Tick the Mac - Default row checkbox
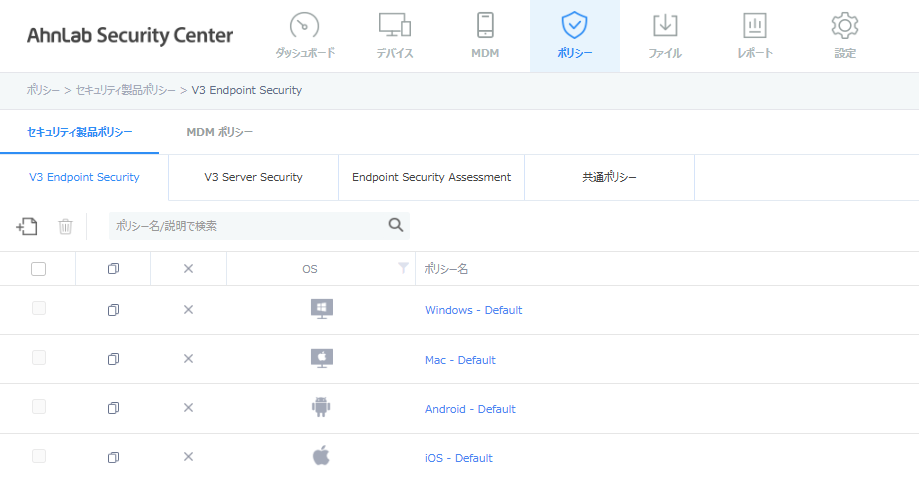 [39, 357]
